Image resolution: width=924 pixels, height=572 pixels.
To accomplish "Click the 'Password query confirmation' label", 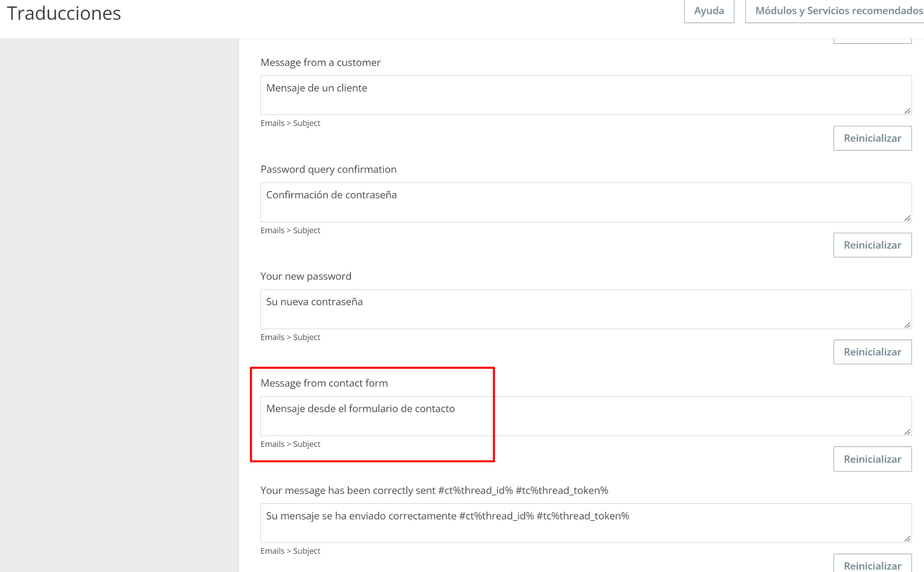I will tap(328, 169).
